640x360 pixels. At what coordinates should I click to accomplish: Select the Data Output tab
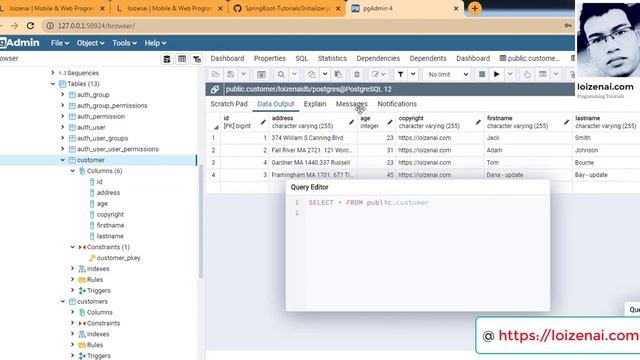click(x=276, y=104)
